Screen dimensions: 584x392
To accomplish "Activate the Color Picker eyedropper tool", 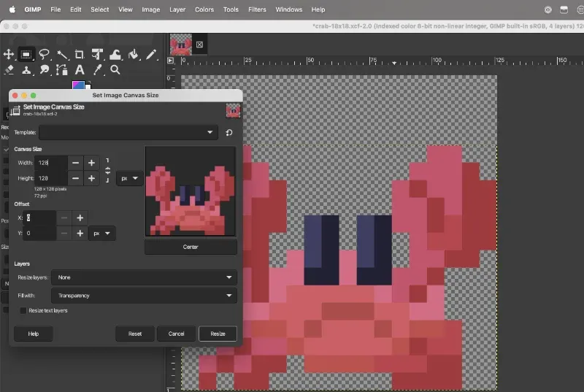I will [x=97, y=70].
